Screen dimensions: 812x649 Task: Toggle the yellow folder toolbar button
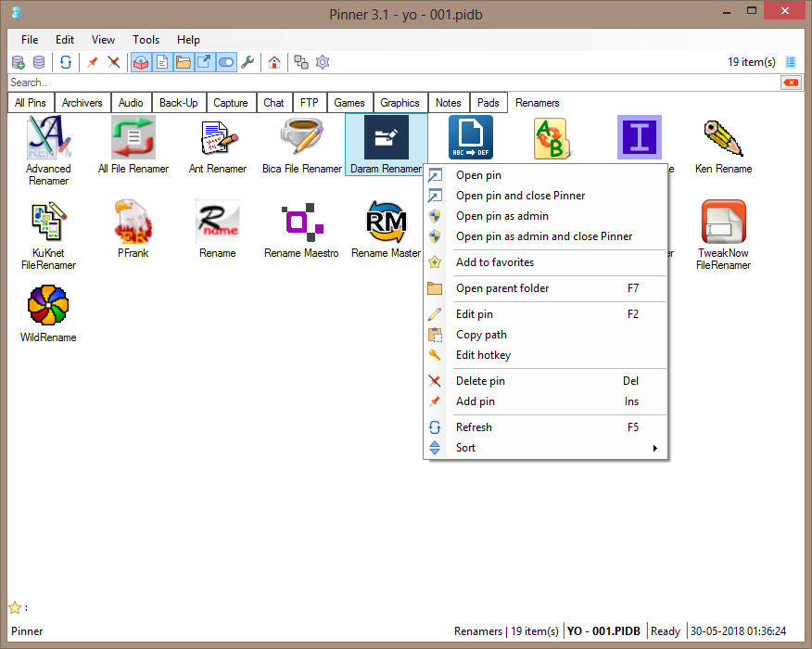coord(184,62)
